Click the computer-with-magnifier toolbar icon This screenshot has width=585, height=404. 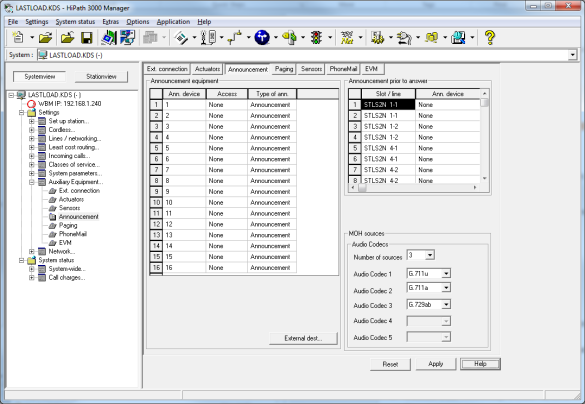(x=459, y=38)
